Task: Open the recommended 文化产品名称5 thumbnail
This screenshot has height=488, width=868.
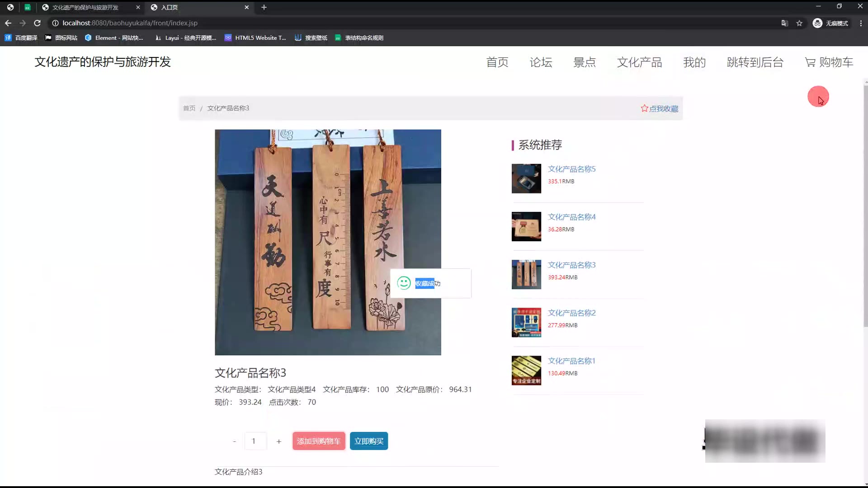Action: (x=526, y=178)
